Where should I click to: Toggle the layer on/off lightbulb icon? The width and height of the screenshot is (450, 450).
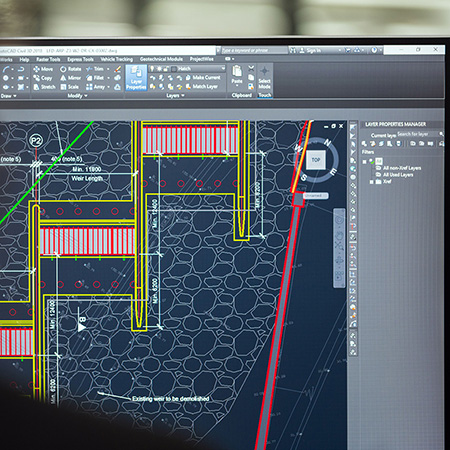coord(152,69)
